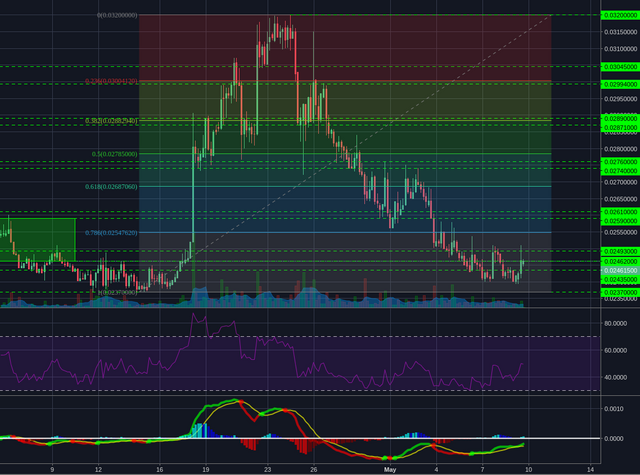
Task: Click date label 14 on time axis
Action: click(x=590, y=470)
